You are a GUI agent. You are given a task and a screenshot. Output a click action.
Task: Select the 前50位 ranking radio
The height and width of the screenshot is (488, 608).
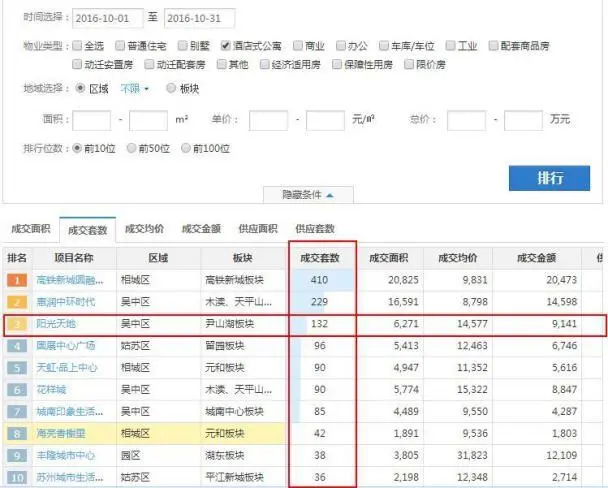131,148
